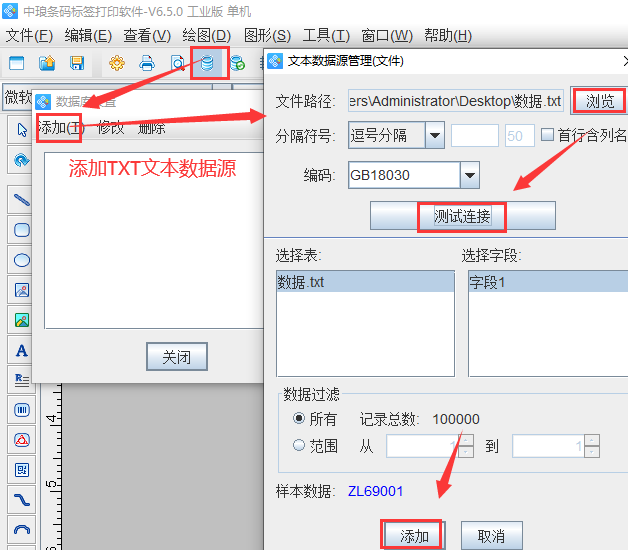This screenshot has height=550, width=628.
Task: Select the barcode tool
Action: 22,410
